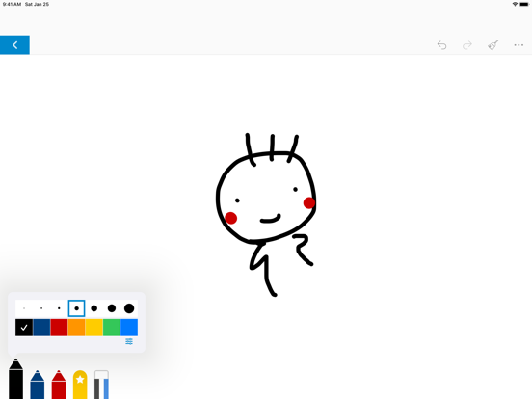Pick the green color swatch

pyautogui.click(x=112, y=328)
